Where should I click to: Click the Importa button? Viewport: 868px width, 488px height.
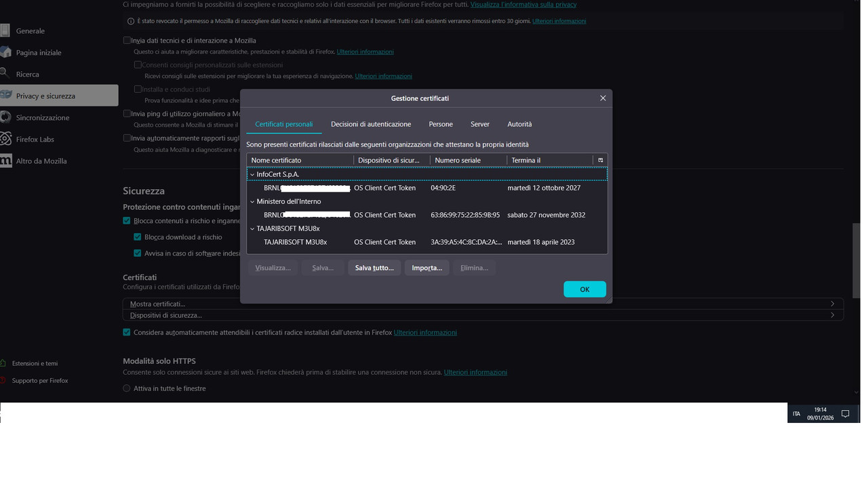tap(427, 268)
